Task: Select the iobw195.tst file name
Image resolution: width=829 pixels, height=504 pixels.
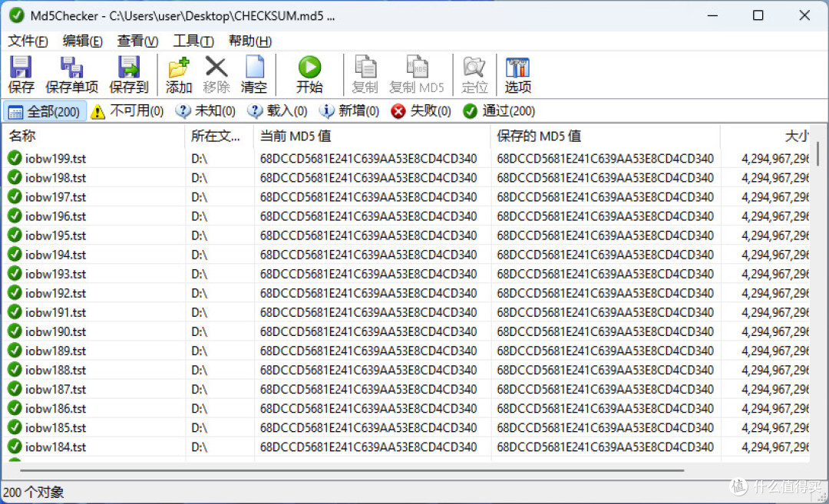Action: tap(55, 235)
